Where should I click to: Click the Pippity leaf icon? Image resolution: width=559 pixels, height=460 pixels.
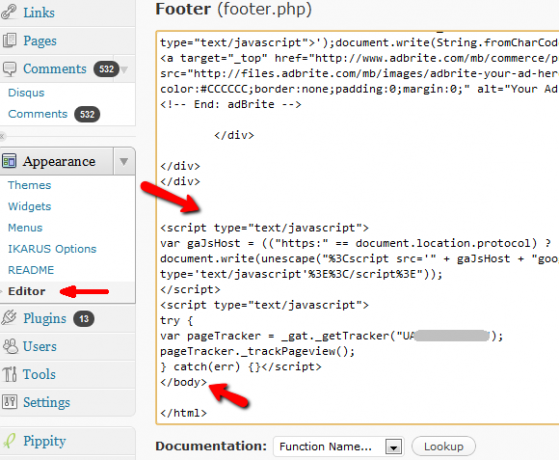tap(9, 440)
